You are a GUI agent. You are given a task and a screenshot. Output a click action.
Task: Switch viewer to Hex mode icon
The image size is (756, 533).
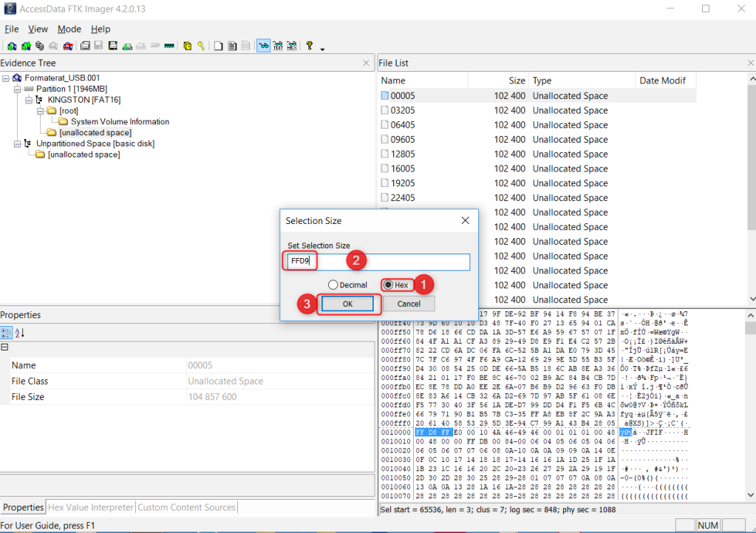click(292, 46)
